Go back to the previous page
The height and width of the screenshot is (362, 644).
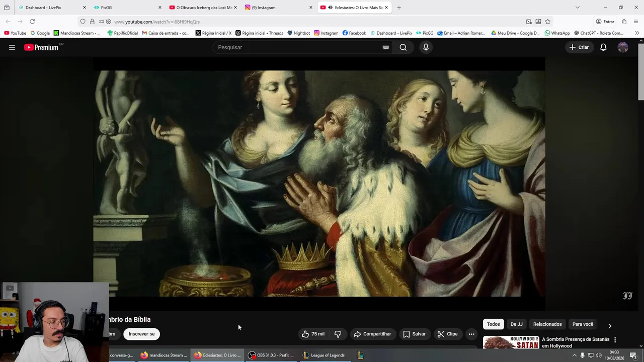tap(8, 22)
